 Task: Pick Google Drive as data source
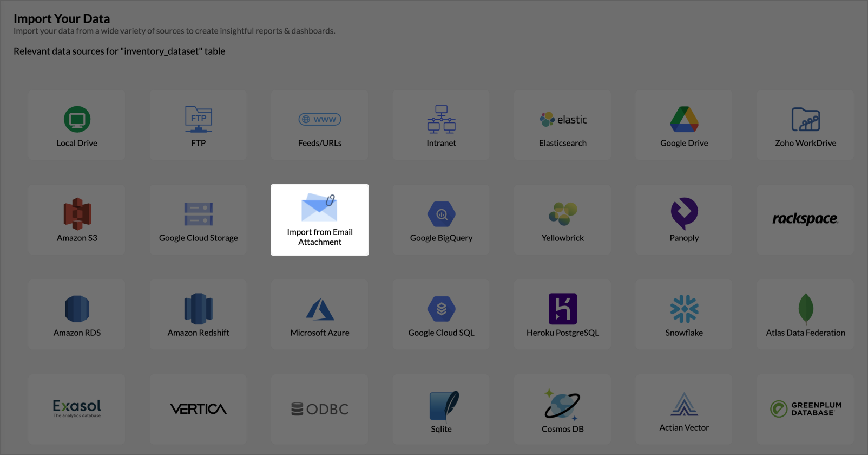(x=684, y=125)
